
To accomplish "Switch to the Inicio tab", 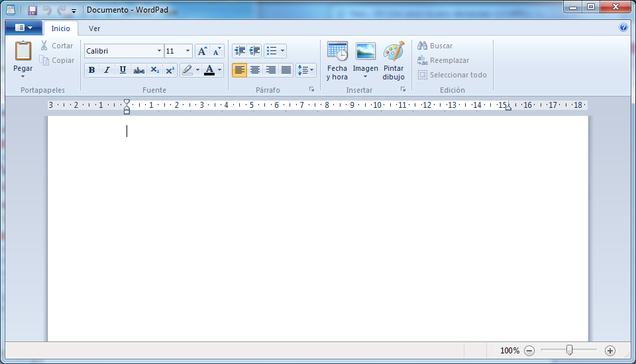I will click(60, 28).
